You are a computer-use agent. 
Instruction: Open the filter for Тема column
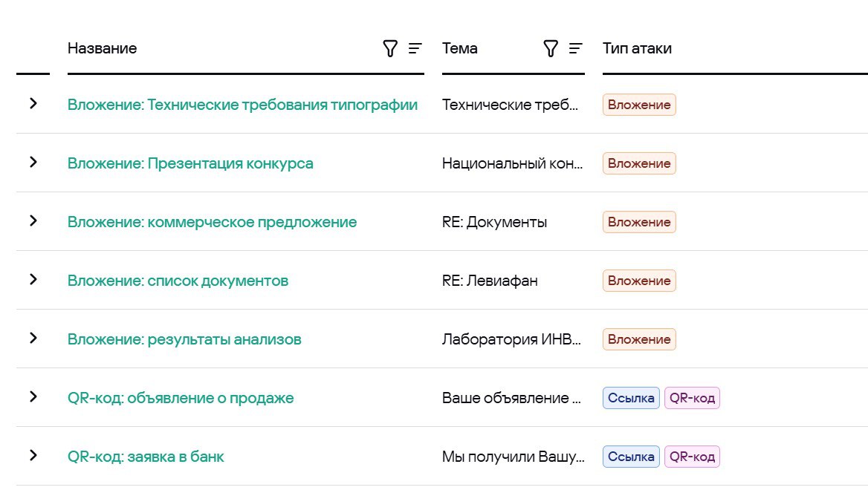point(551,49)
